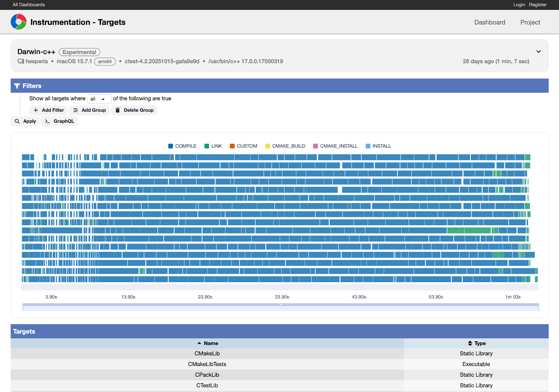Expand the Darwin-c++ build details chevron

click(x=538, y=52)
